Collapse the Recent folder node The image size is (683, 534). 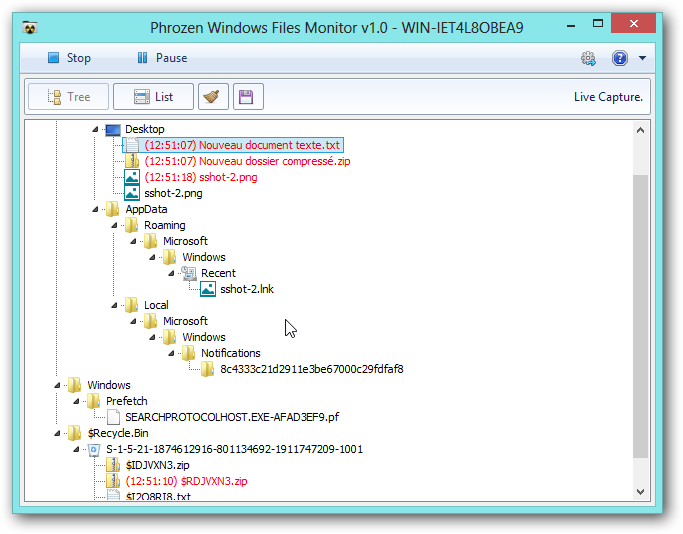(171, 274)
